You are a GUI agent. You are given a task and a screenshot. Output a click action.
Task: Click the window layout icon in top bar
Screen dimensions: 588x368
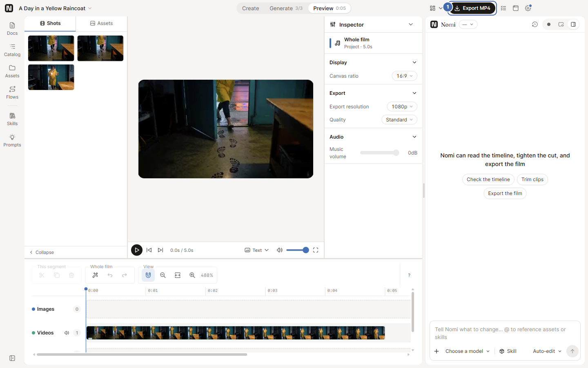coord(516,8)
